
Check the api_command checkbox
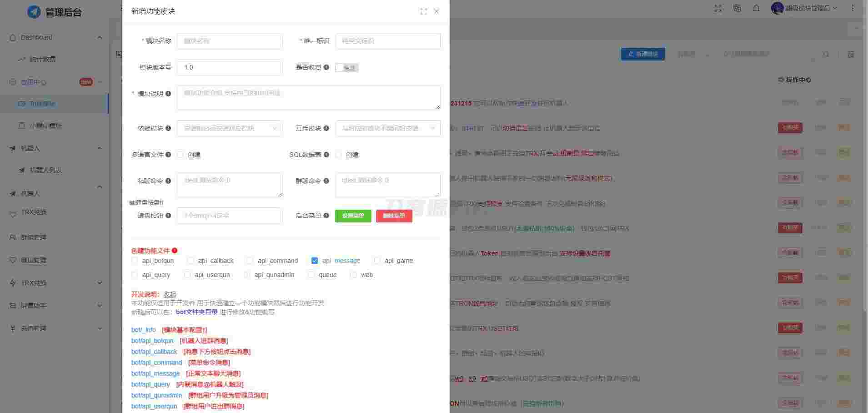point(250,261)
